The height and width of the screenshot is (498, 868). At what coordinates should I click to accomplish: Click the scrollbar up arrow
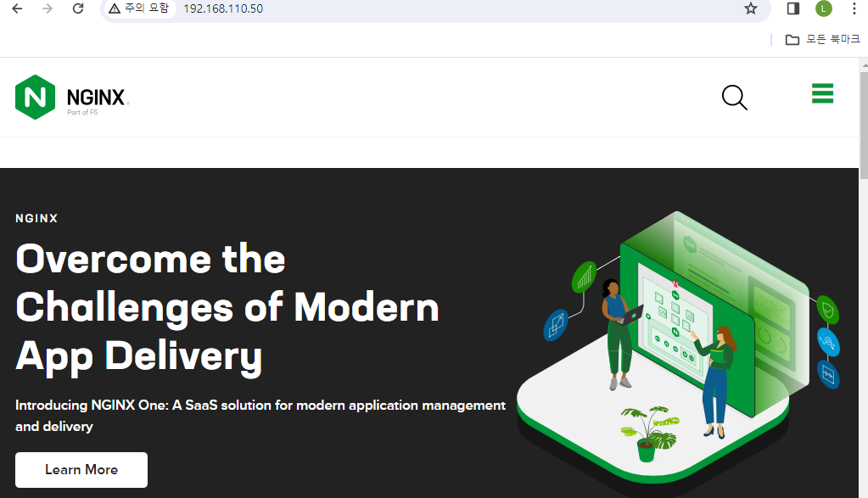[x=864, y=65]
